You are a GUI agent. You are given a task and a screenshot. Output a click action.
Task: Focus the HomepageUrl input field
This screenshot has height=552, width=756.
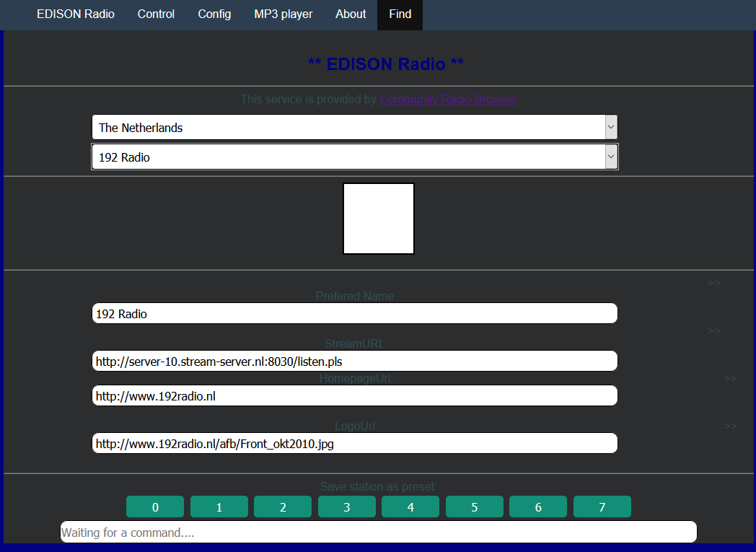(x=355, y=396)
